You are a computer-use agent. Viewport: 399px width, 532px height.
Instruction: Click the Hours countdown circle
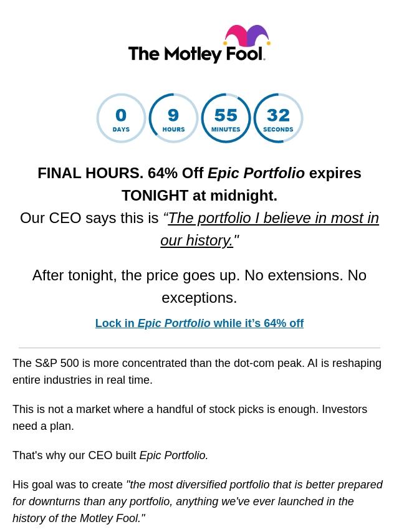(x=173, y=118)
